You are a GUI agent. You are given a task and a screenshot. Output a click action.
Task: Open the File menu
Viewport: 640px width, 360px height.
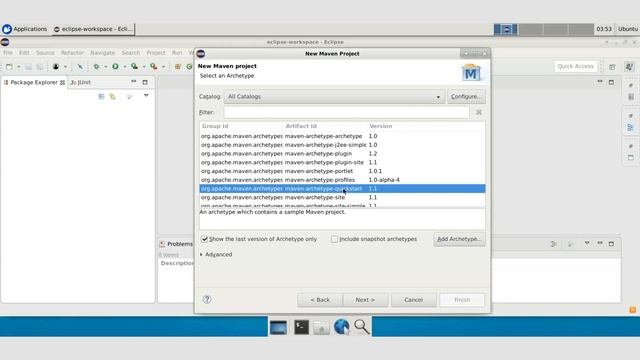8,53
